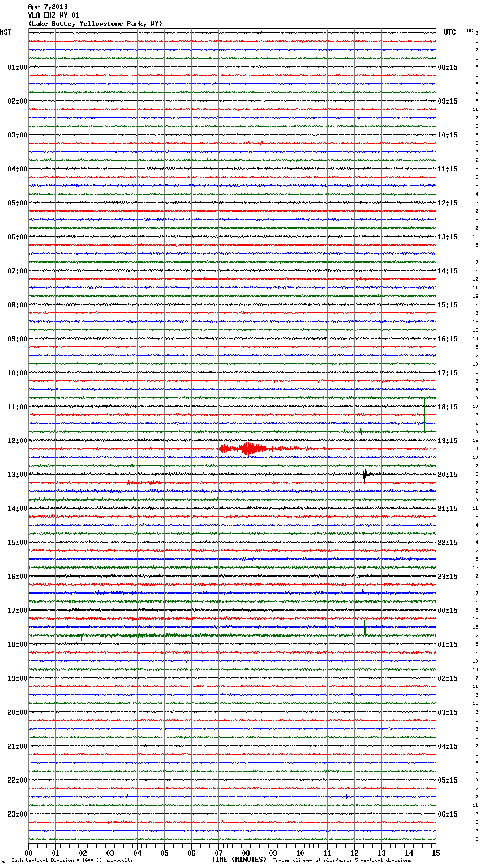481x868 pixels.
Task: Click the DC column header
Action: click(470, 31)
